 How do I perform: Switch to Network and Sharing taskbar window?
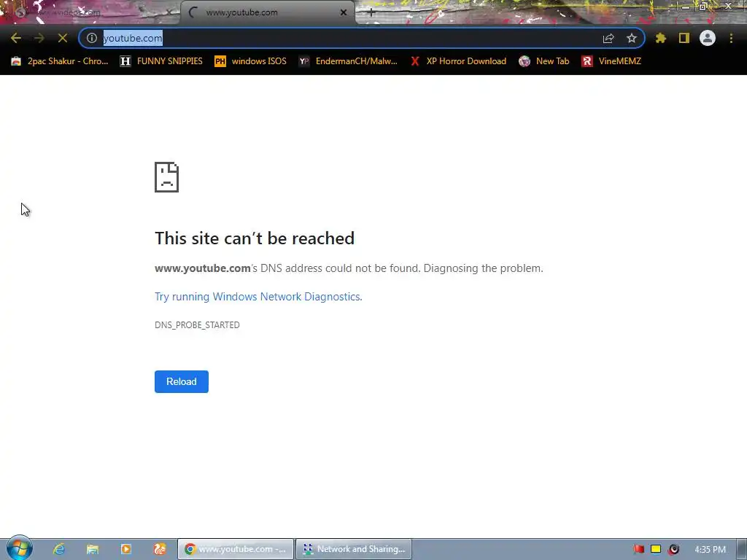point(354,549)
